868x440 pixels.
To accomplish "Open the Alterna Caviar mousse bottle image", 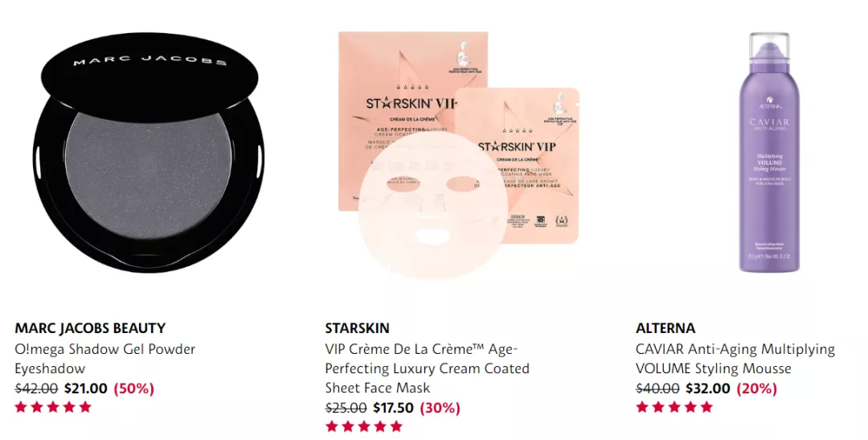I will point(769,152).
